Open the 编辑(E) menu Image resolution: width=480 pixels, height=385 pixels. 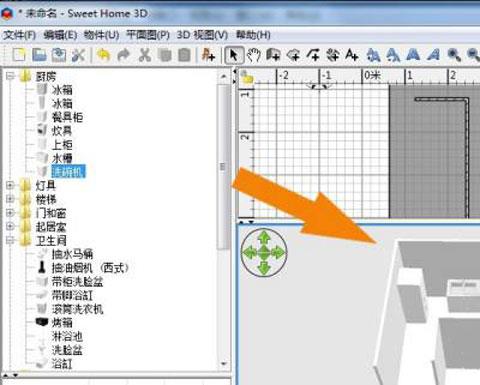click(x=60, y=35)
